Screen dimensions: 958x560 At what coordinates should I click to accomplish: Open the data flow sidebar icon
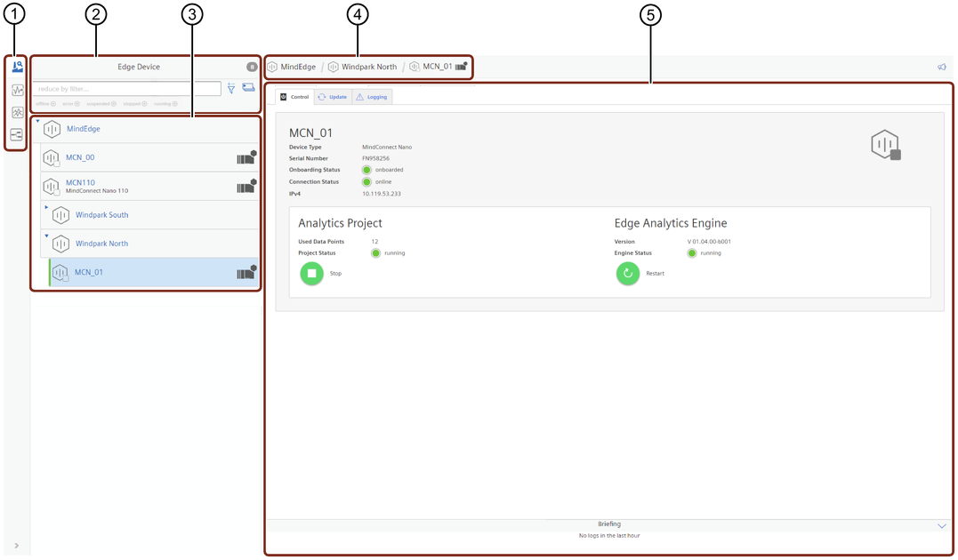point(17,134)
